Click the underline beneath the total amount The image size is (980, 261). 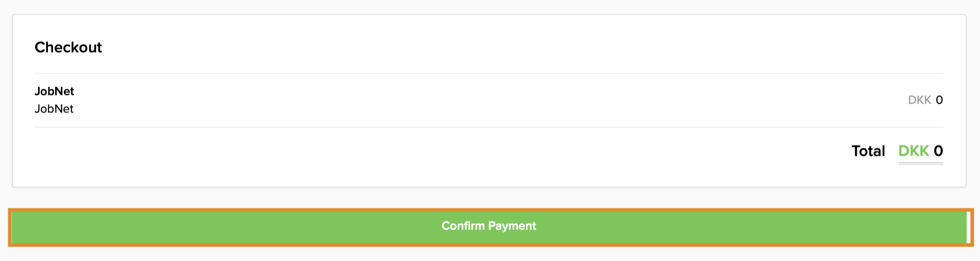pos(921,163)
